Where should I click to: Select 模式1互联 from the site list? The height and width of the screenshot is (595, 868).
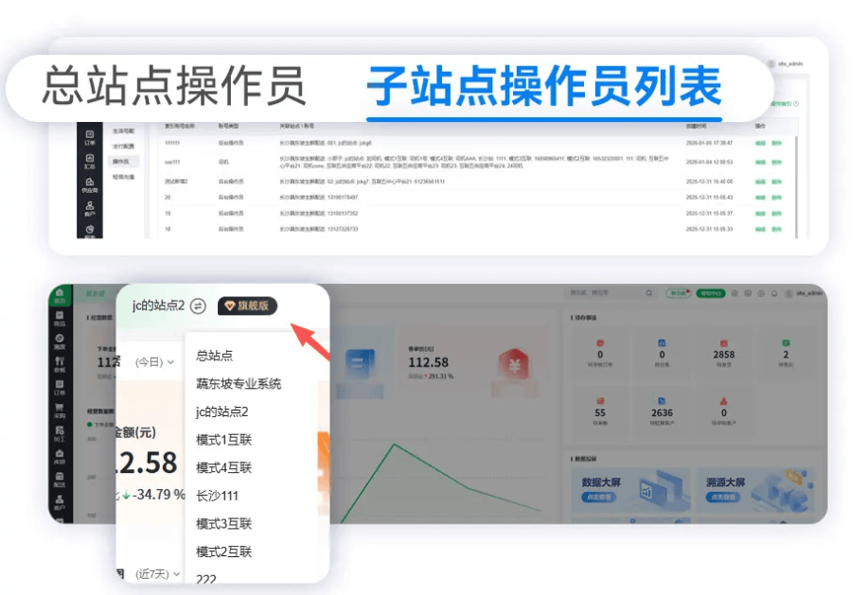coord(223,440)
